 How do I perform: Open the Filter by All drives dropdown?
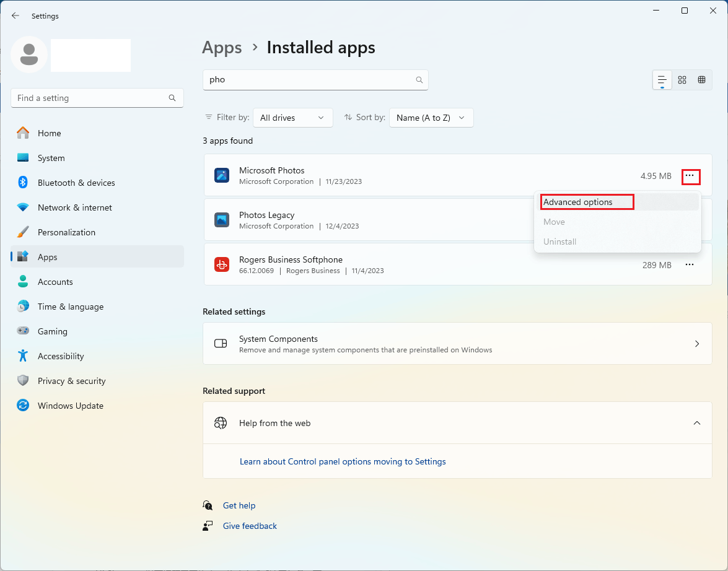(292, 118)
